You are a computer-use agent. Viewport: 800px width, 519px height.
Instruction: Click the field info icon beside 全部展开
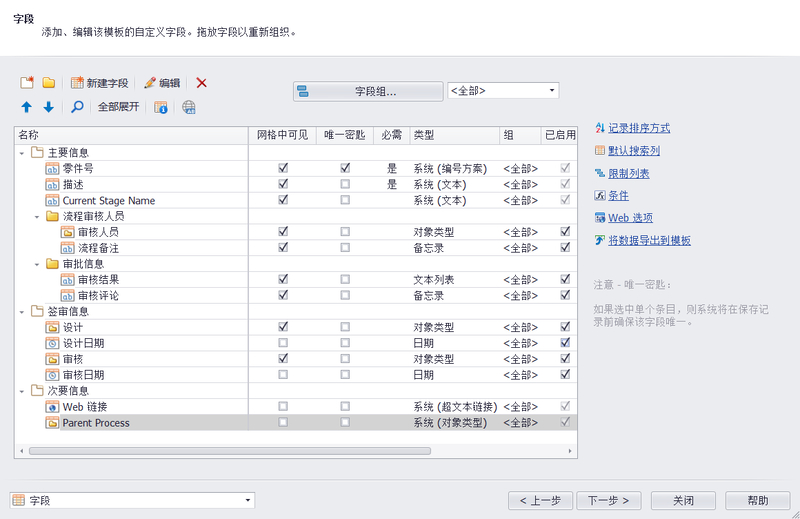point(161,108)
